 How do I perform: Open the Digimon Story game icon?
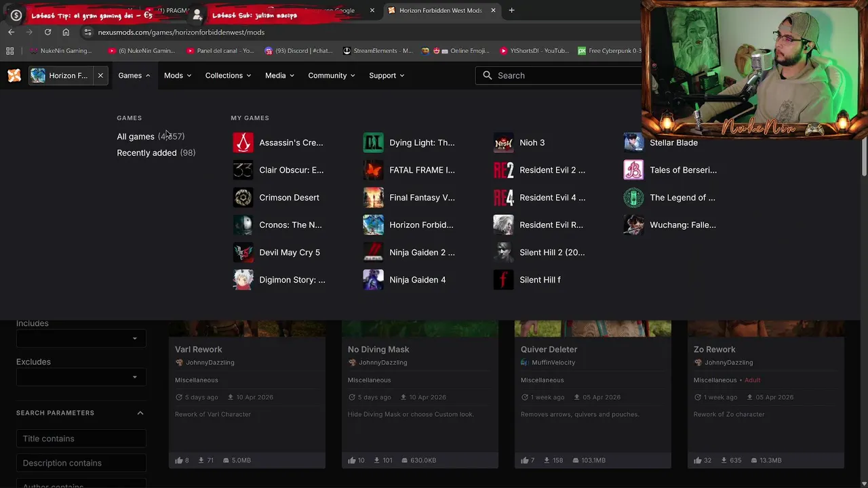tap(243, 279)
